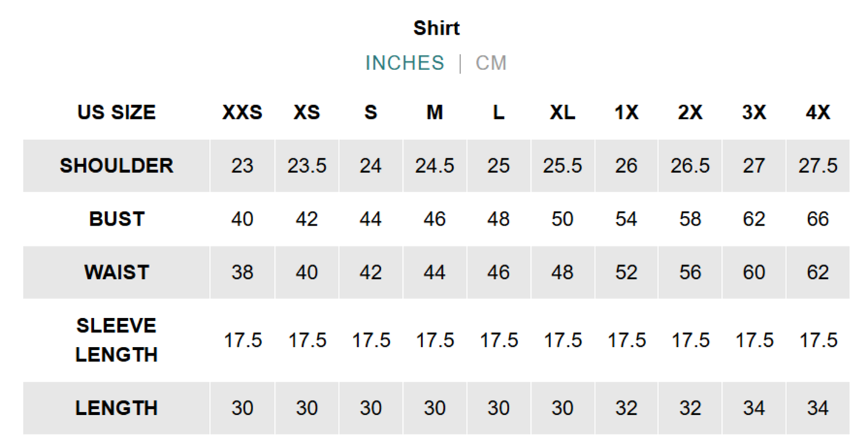Screen dimensions: 868x446
Task: Select the INCHES unit option
Action: (x=404, y=63)
